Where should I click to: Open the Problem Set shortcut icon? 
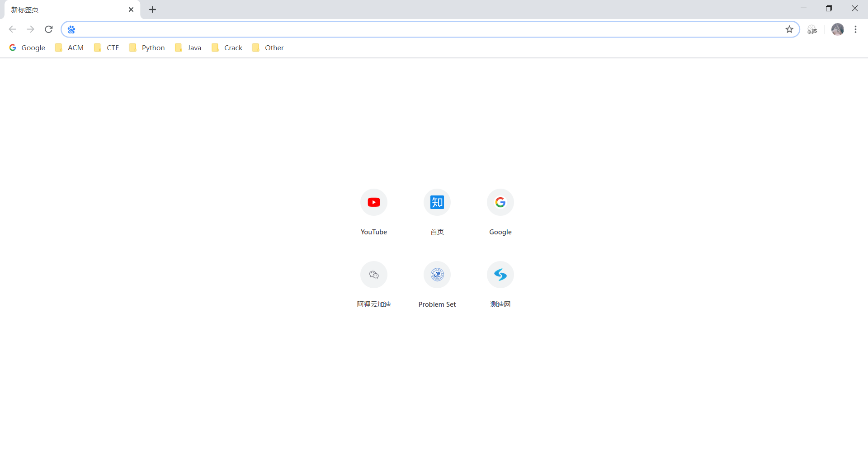coord(437,275)
